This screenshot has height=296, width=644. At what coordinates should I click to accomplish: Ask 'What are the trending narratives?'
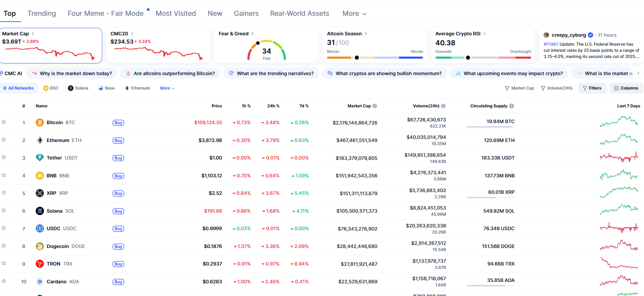coord(271,73)
